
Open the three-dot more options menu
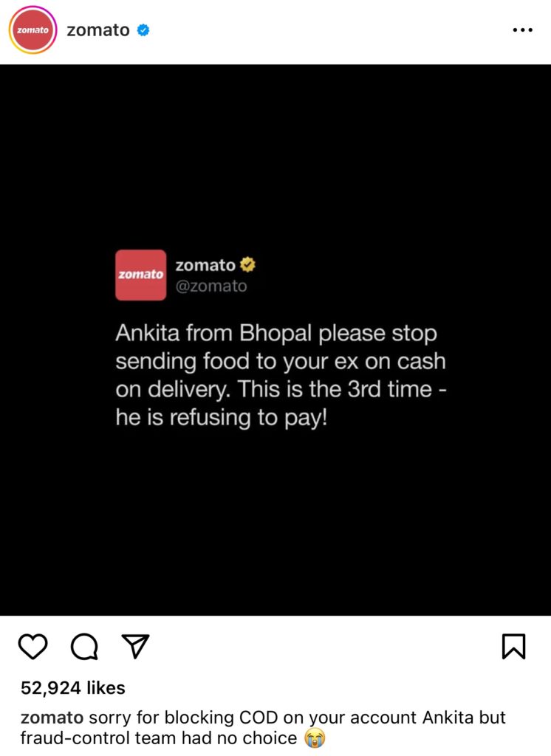click(522, 30)
